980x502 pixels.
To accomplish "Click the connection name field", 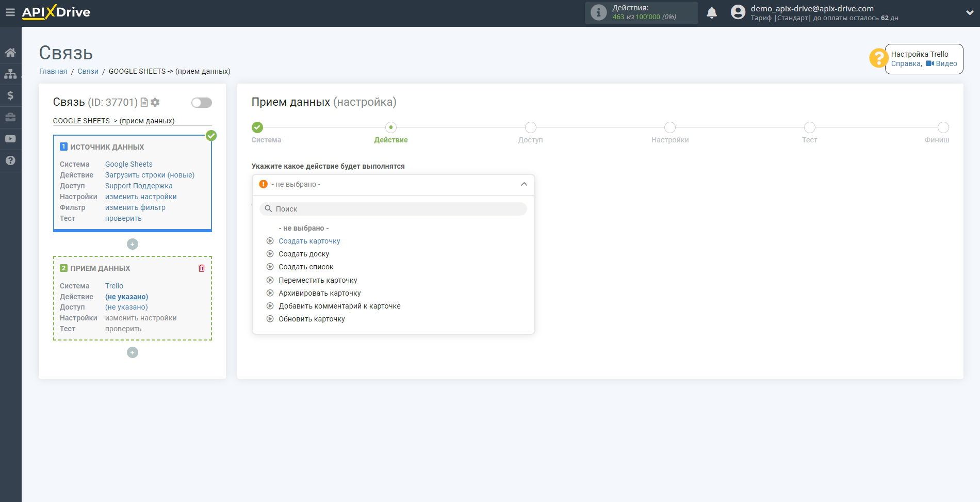I will [x=133, y=121].
